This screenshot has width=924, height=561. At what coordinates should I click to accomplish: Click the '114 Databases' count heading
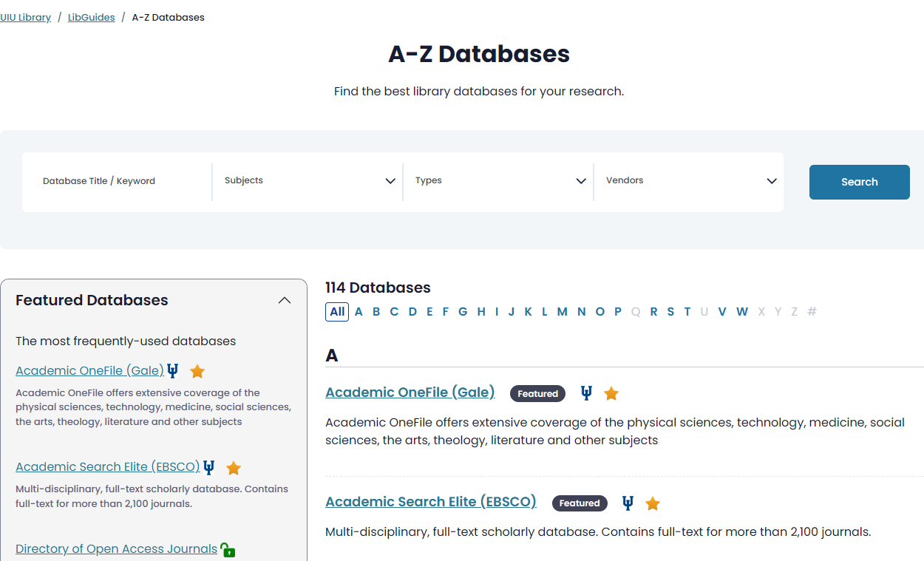pyautogui.click(x=378, y=288)
